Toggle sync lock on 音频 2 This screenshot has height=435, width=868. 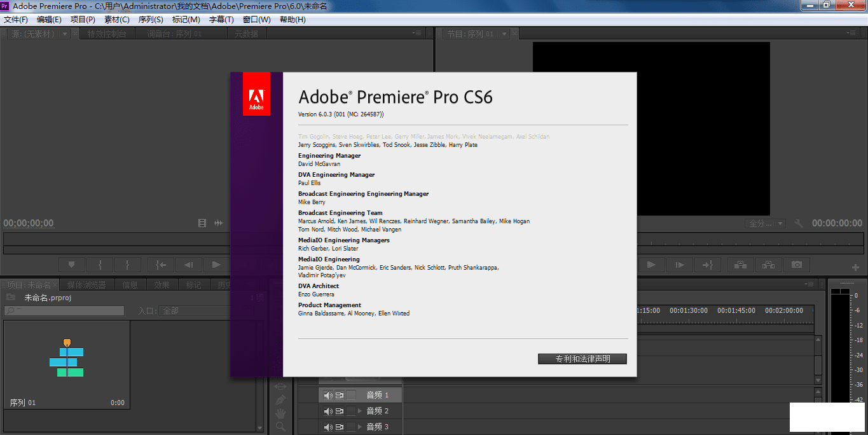click(340, 411)
